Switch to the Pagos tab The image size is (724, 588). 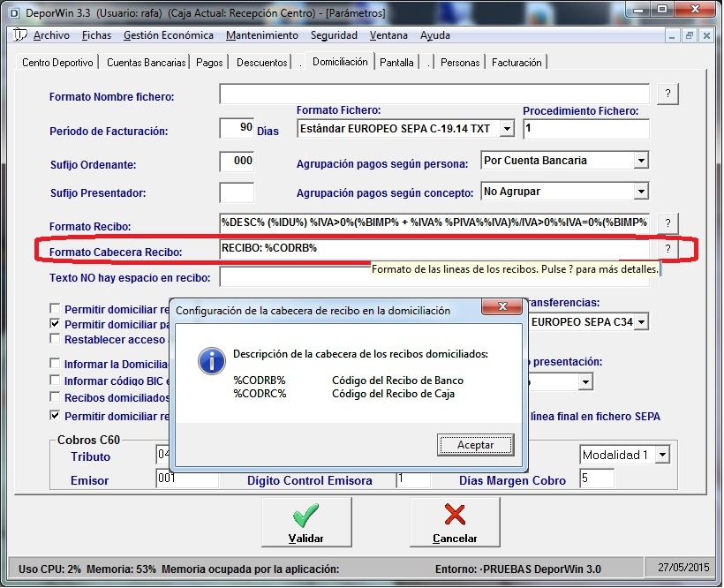click(x=209, y=63)
